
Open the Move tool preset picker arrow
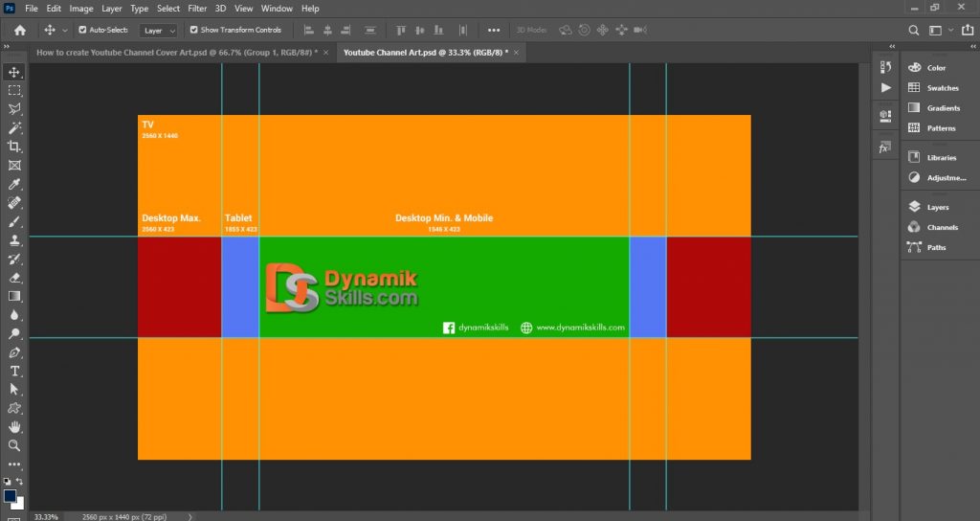pos(64,30)
